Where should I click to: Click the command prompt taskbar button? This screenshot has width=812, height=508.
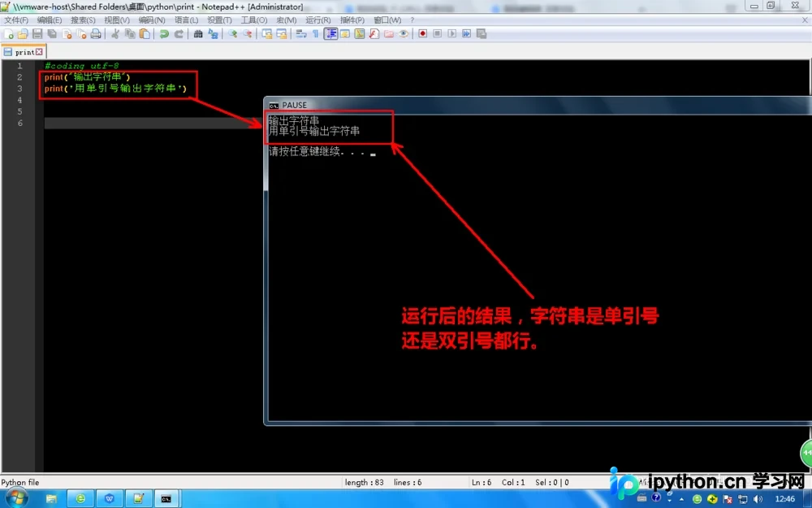166,499
